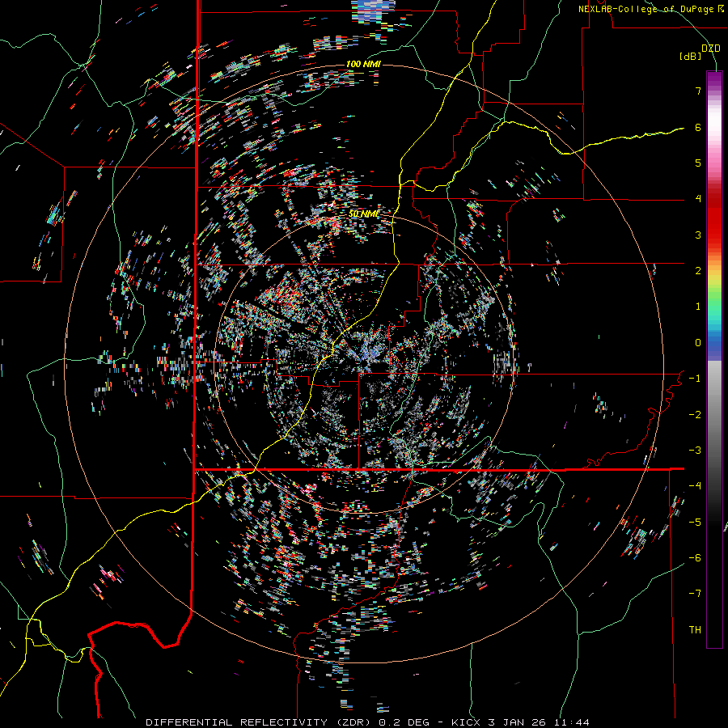Click the -2 value on the color scale
This screenshot has width=728, height=728.
[x=695, y=415]
